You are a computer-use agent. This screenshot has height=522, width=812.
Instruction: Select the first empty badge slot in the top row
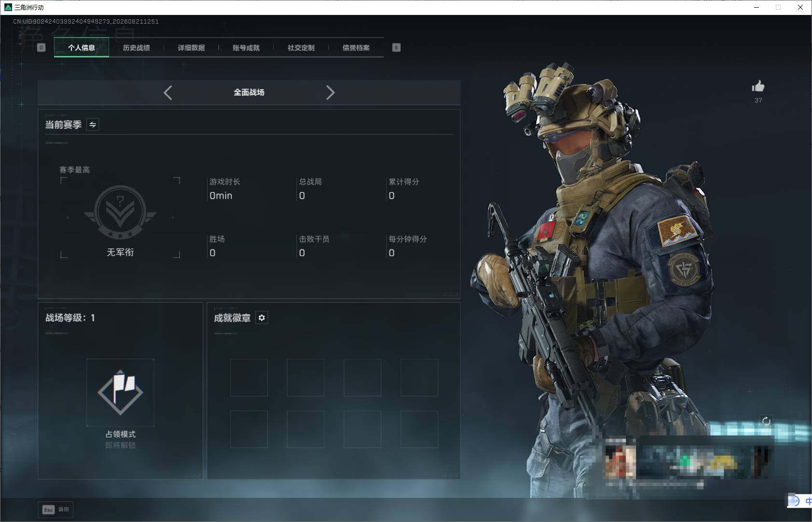point(249,378)
